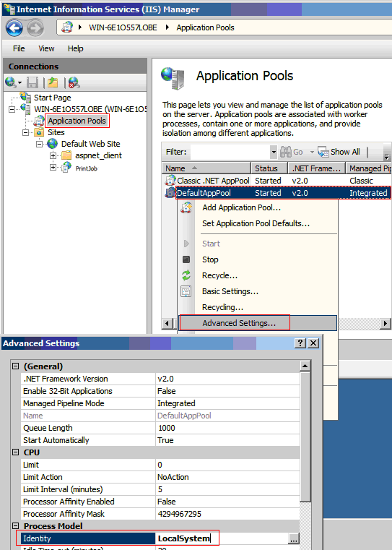
Task: Click the Help question mark in Advanced Settings
Action: coord(300,343)
